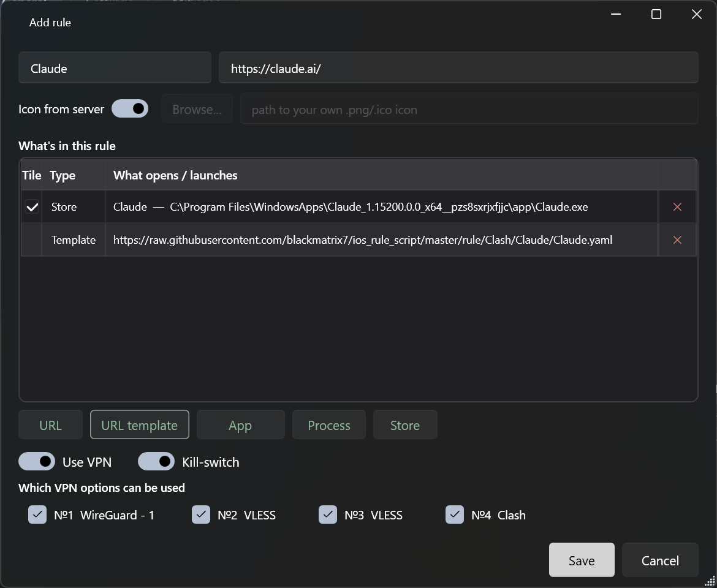Click the Tile column header
The height and width of the screenshot is (588, 717).
[31, 175]
